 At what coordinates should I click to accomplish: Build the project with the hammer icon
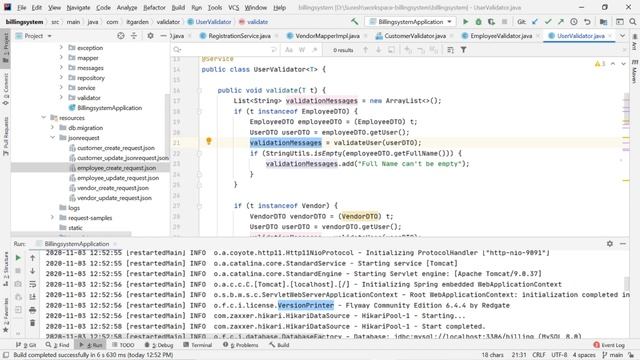pos(354,22)
